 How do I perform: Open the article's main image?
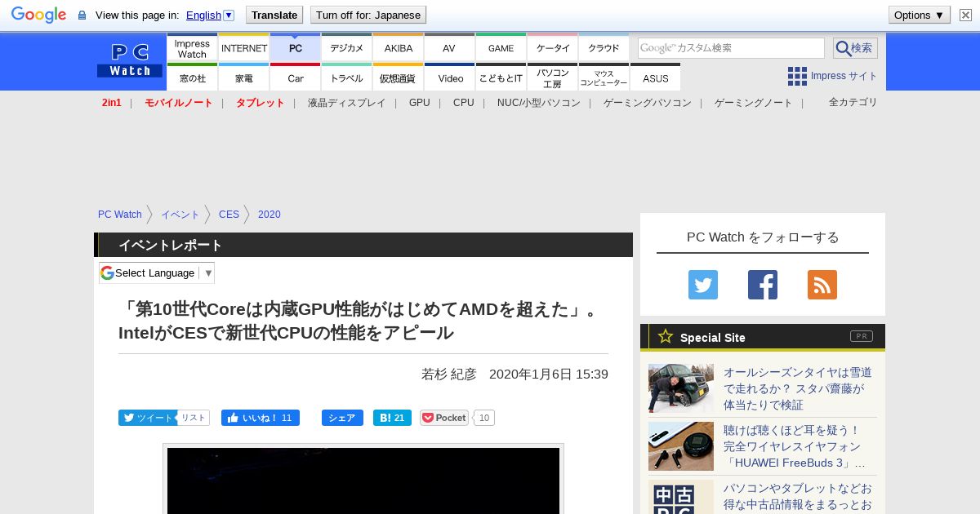(x=363, y=480)
